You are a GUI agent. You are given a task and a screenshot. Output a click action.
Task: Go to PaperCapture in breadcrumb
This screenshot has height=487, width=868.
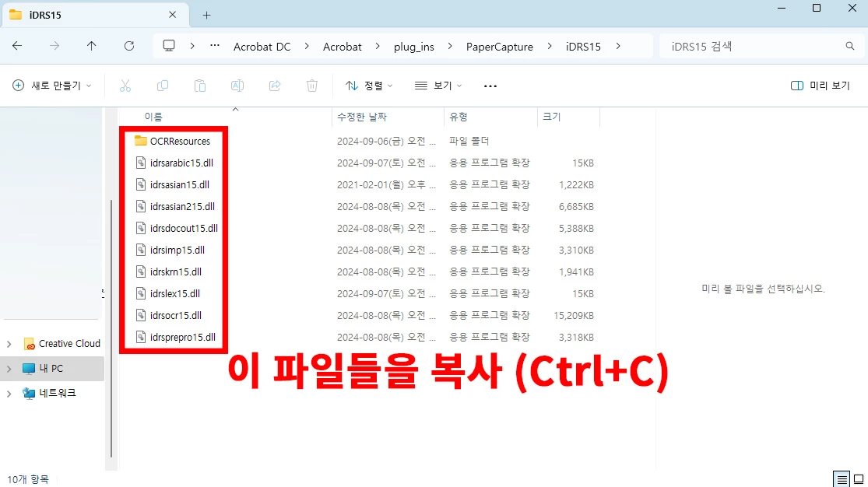pos(499,47)
